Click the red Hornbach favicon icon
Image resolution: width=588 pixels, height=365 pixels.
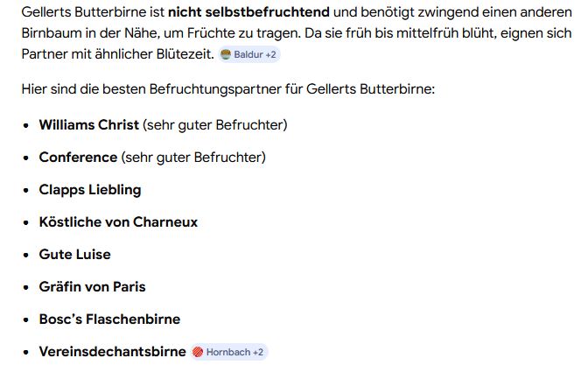point(198,352)
